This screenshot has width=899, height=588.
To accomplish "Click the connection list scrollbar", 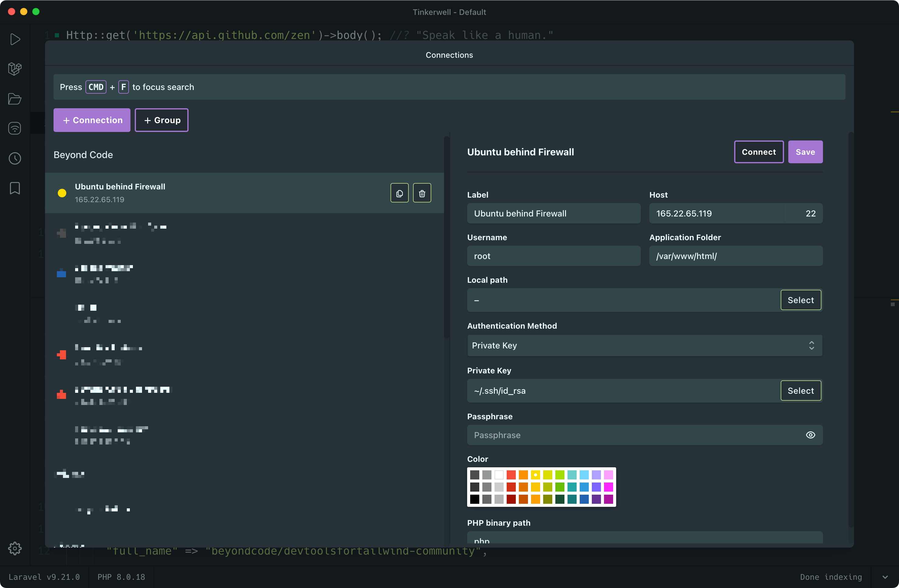I will (446, 237).
